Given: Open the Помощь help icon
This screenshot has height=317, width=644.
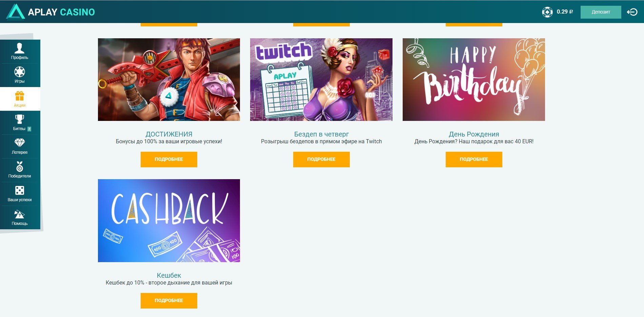Looking at the screenshot, I should pos(20,214).
